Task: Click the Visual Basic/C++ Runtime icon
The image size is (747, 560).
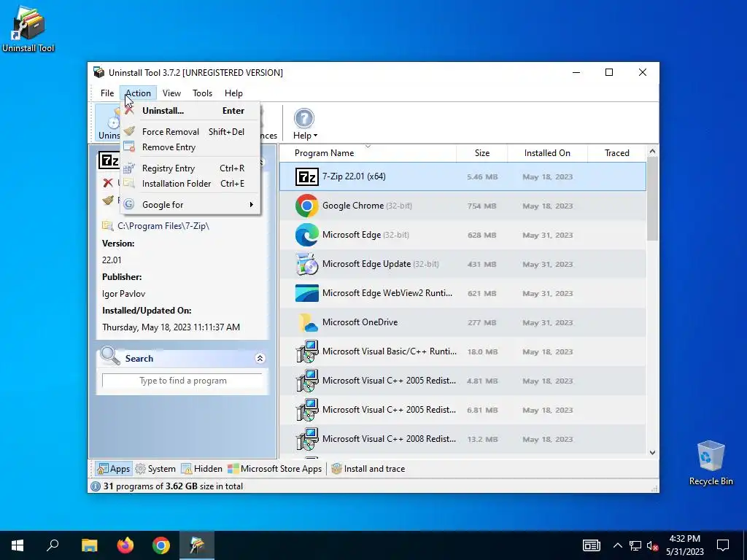Action: click(307, 351)
